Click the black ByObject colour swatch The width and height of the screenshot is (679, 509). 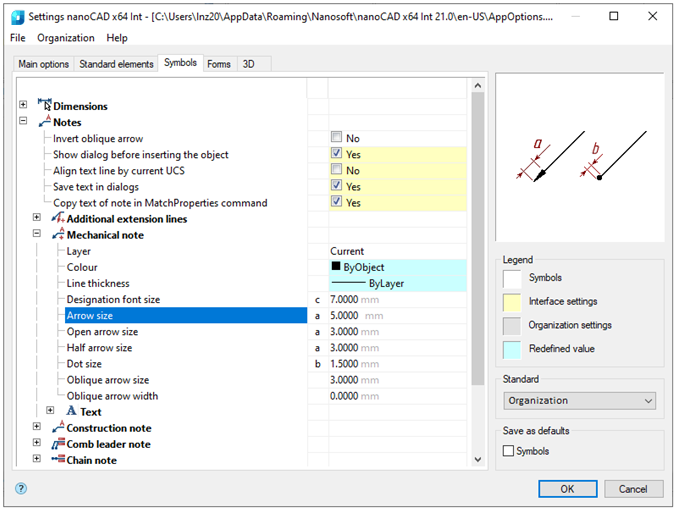coord(336,267)
